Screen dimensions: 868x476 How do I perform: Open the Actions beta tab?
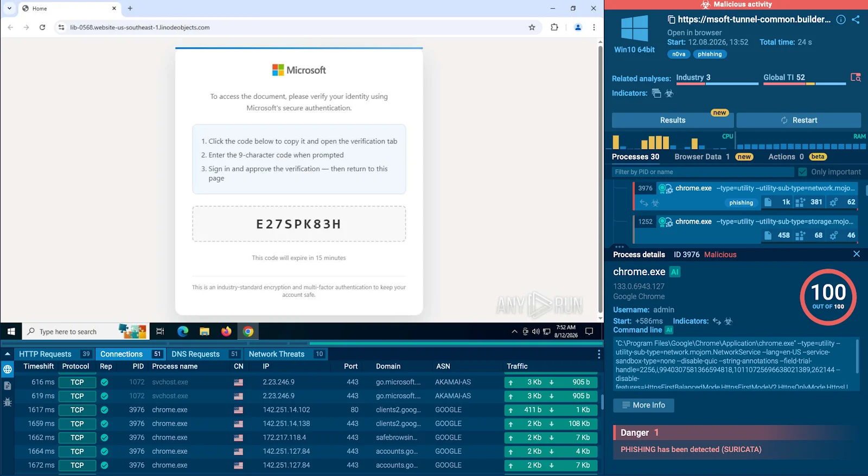[x=797, y=157]
